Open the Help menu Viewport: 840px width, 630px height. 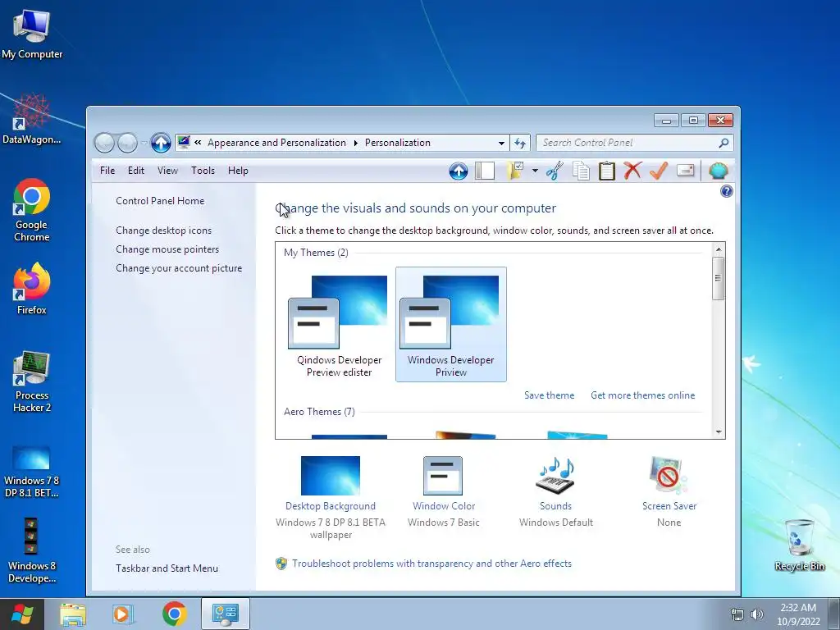[x=238, y=171]
